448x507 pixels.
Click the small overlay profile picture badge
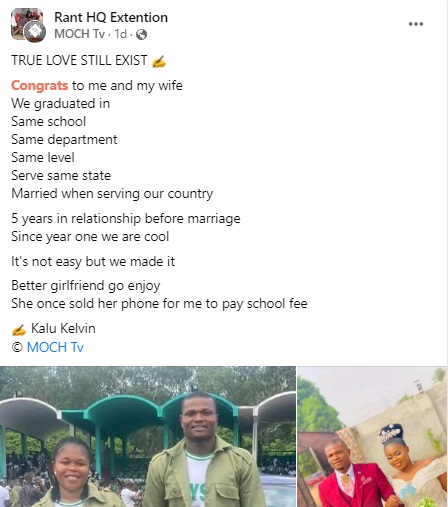(36, 32)
